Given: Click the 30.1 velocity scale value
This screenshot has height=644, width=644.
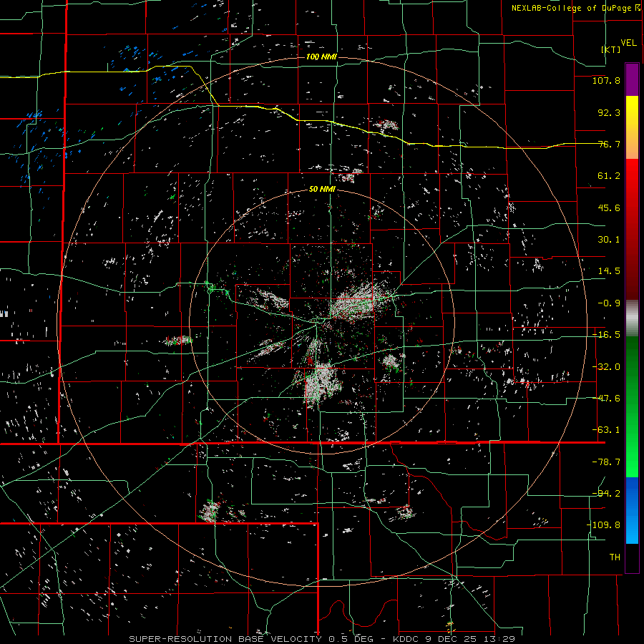Looking at the screenshot, I should click(x=609, y=240).
